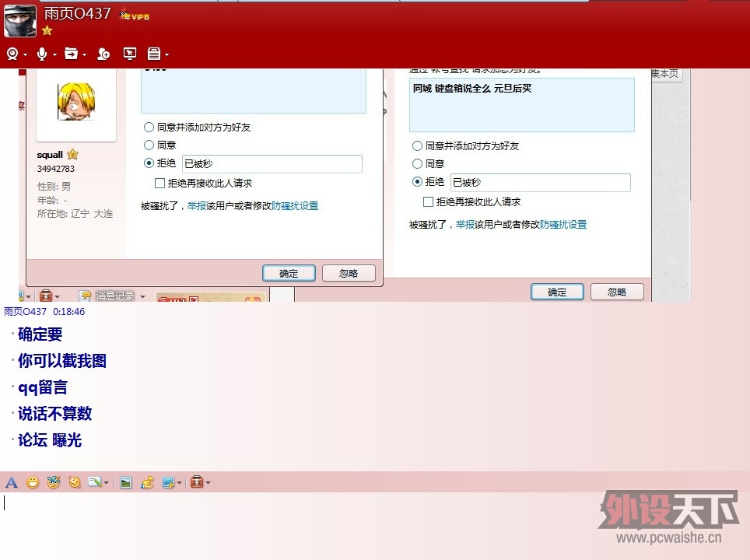Click the chat message '确定要'
This screenshot has width=750, height=560.
40,334
